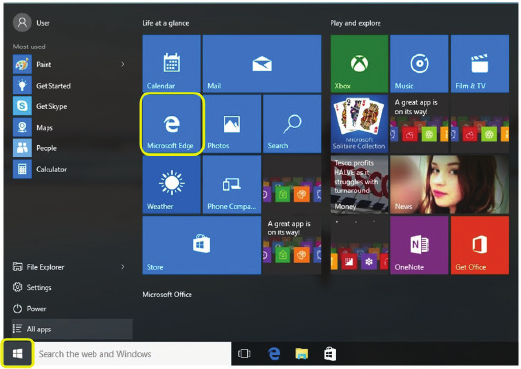Expand the File Explorer jump list arrow
521x369 pixels.
click(x=123, y=267)
